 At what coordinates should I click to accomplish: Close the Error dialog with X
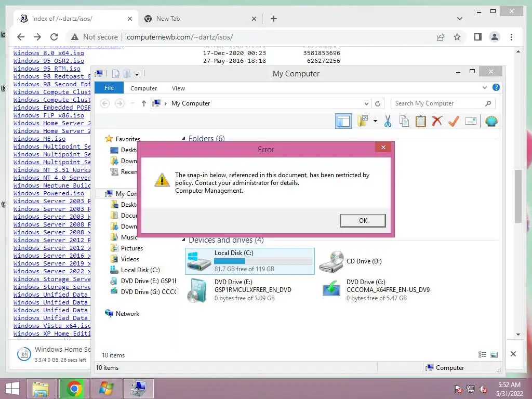[383, 147]
